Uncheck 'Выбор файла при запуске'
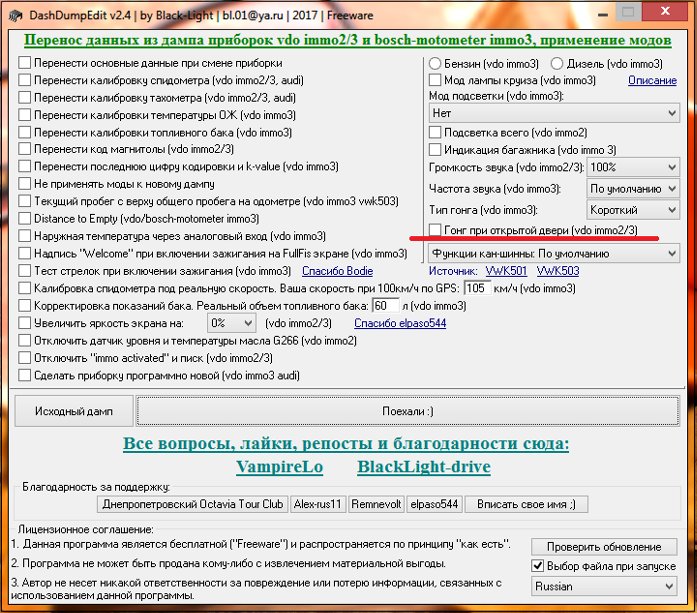Screen dimensions: 697x613 [x=537, y=566]
